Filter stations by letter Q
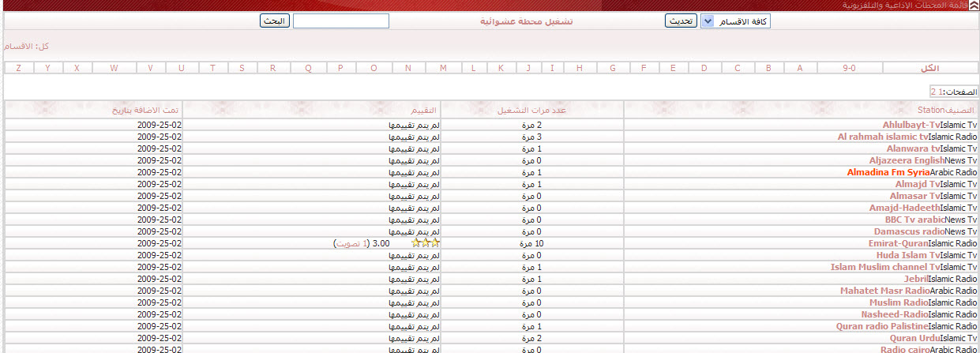This screenshot has width=980, height=353. click(x=308, y=68)
